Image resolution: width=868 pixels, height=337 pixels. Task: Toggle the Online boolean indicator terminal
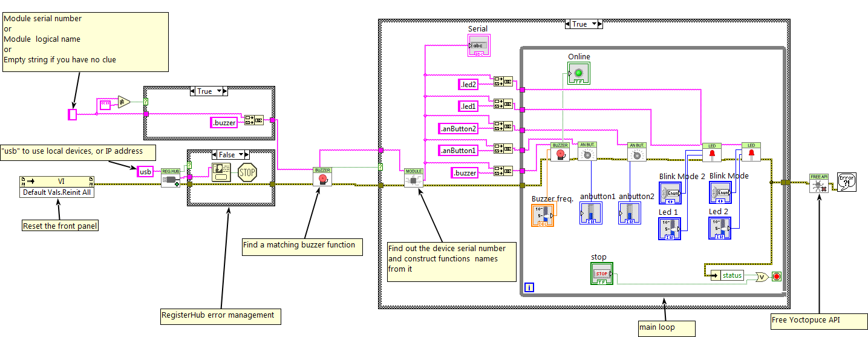tap(579, 73)
